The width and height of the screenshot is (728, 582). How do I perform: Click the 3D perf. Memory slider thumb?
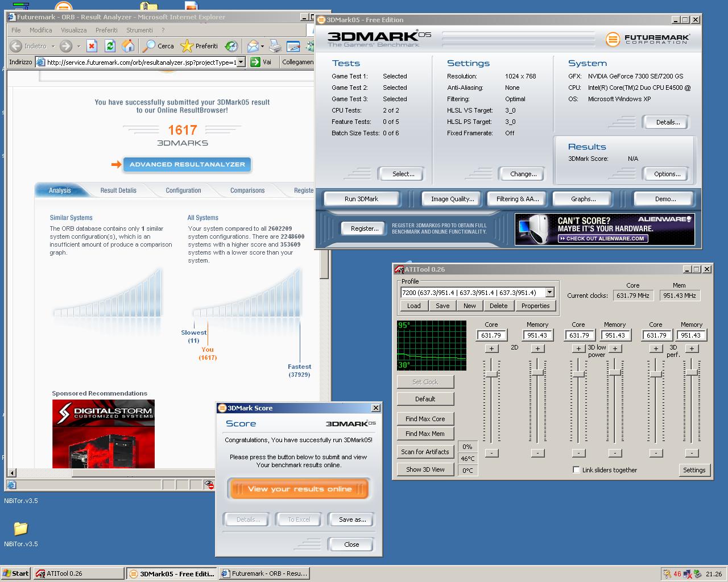click(692, 372)
